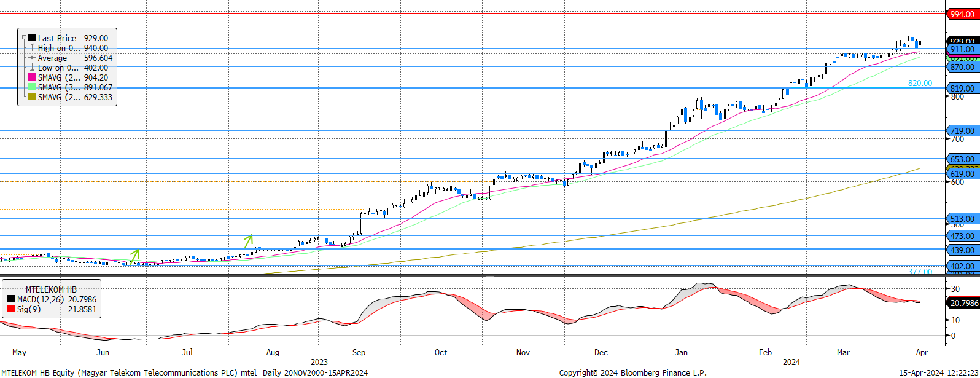Click the legend value 891.067

(98, 87)
